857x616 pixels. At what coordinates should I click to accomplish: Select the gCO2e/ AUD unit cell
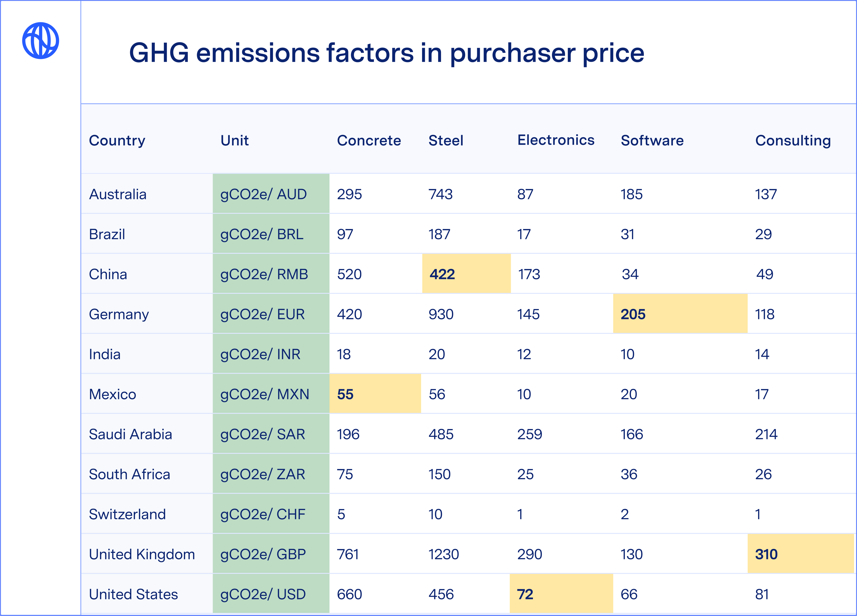click(263, 194)
